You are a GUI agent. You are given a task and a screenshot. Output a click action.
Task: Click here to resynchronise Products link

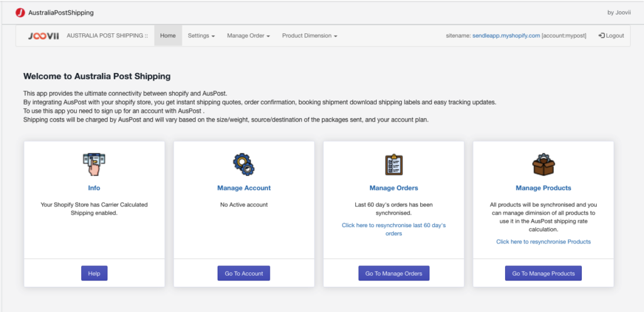pyautogui.click(x=543, y=242)
